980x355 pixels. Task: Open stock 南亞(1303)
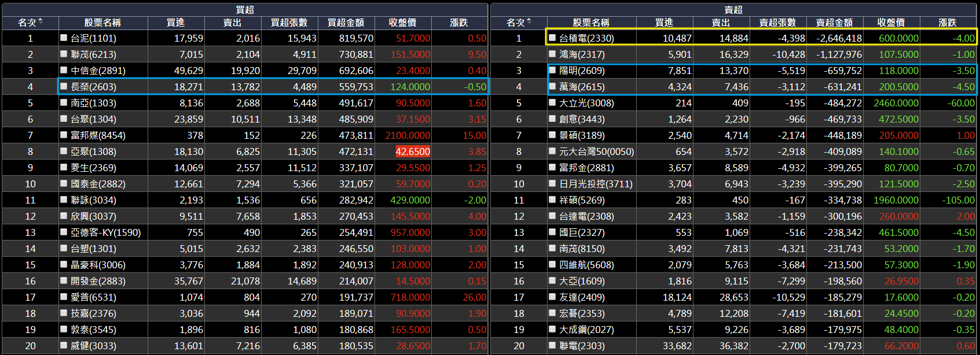pos(93,103)
